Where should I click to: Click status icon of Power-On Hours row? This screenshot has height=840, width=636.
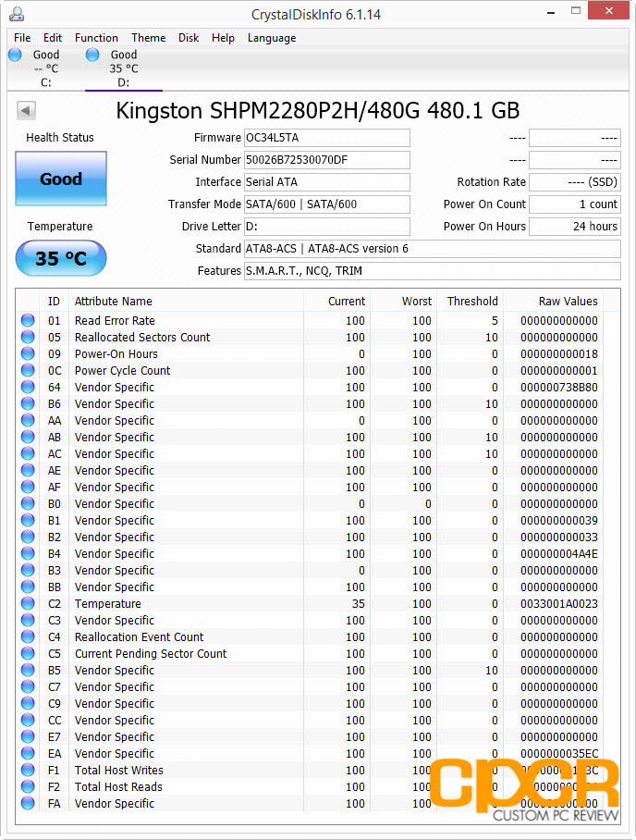click(28, 353)
